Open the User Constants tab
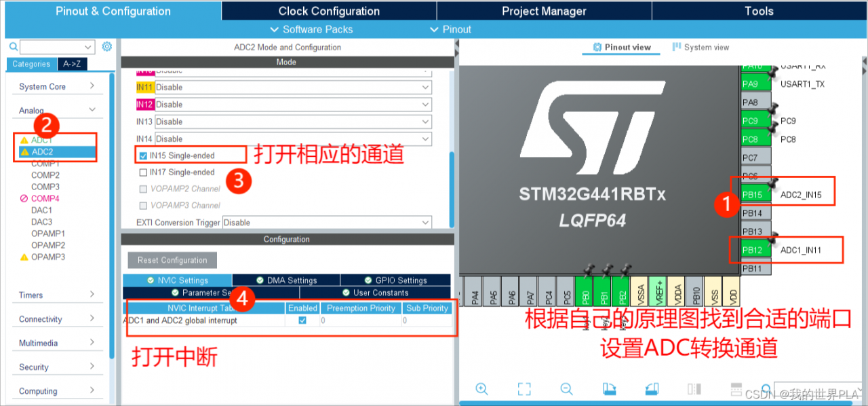The image size is (868, 406). pos(374,293)
